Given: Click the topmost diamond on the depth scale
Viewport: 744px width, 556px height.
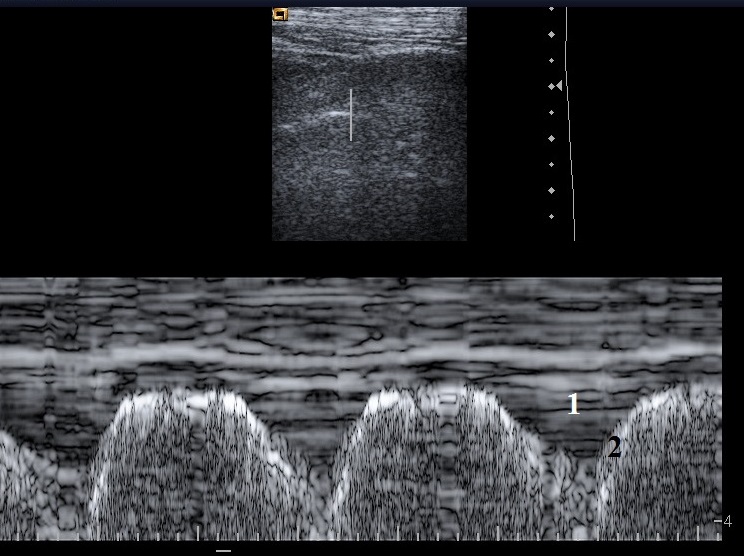Looking at the screenshot, I should pos(551,9).
